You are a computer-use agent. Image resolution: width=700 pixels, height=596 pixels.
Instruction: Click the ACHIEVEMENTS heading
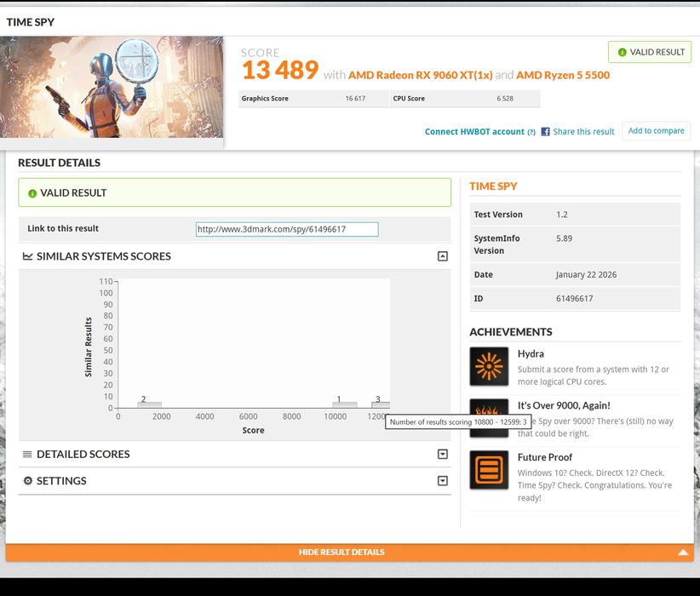click(x=511, y=332)
